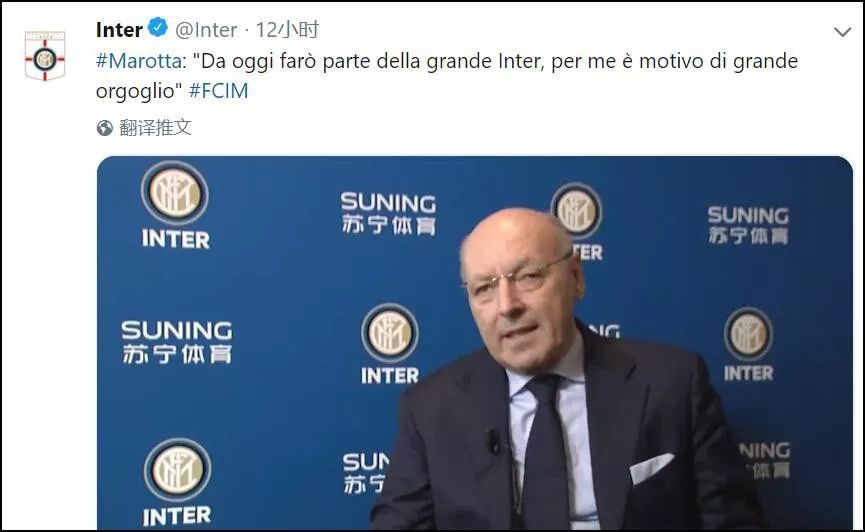
Task: Click the SUNING 苏宁体育 logo at top middle
Action: [388, 214]
